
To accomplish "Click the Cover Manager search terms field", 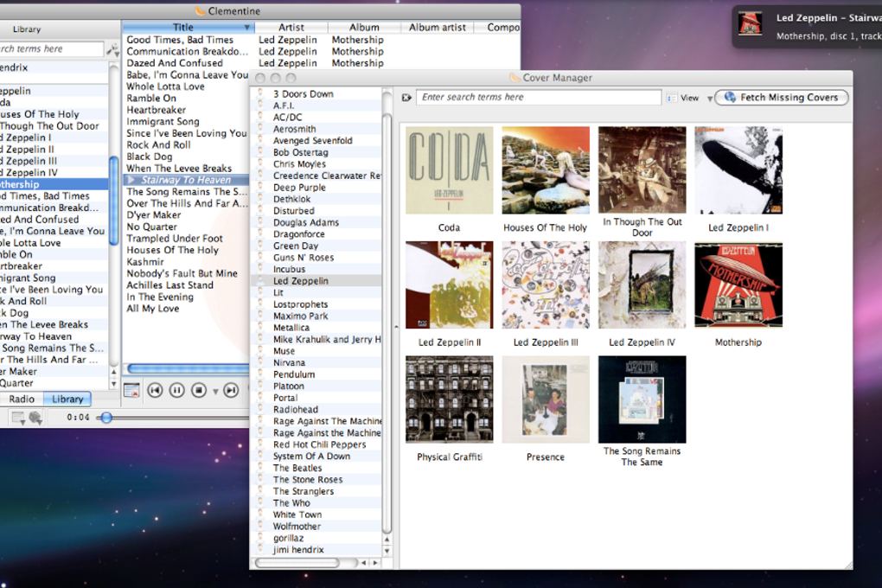I will [539, 98].
